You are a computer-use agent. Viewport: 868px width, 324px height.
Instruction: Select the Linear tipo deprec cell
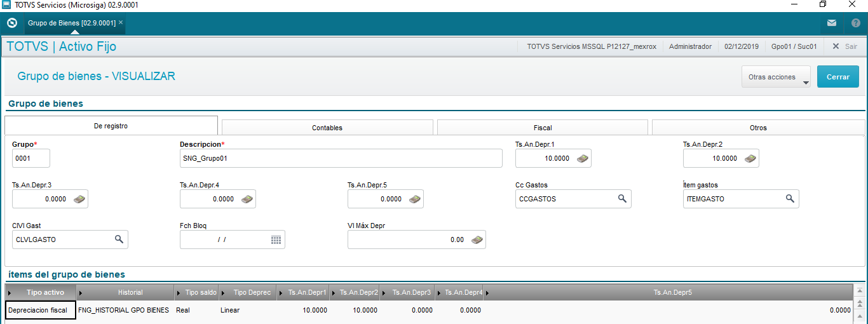pyautogui.click(x=248, y=310)
